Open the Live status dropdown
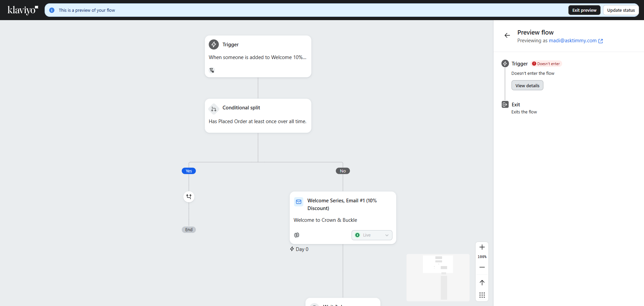Screen dimensions: 644x306 (372, 235)
